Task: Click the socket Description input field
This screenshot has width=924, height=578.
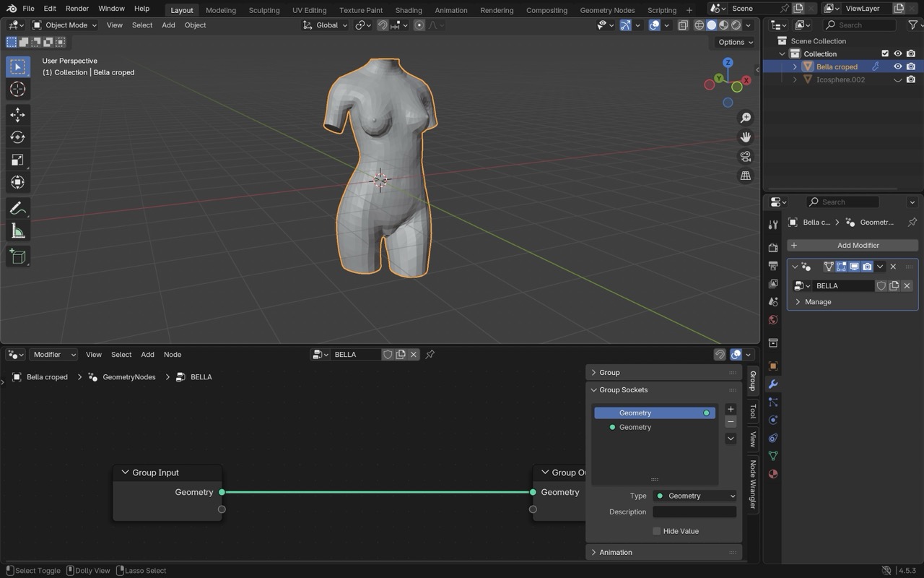Action: 694,512
